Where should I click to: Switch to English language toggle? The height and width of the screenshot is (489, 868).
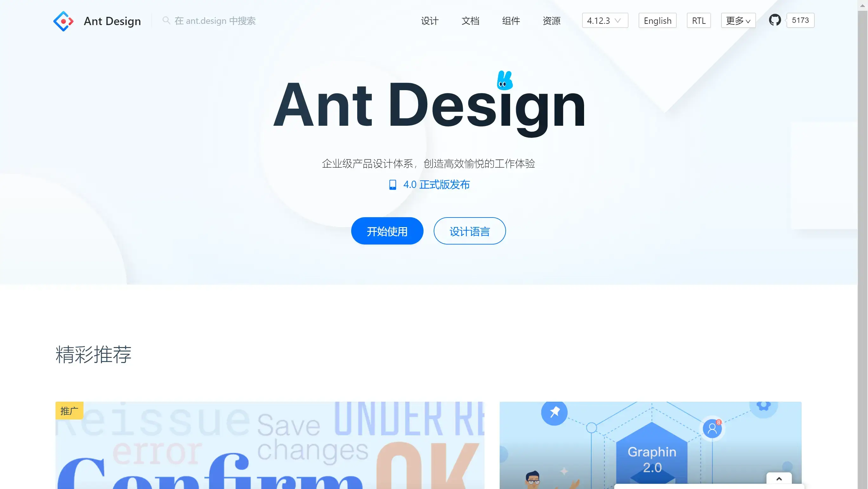[x=658, y=20]
